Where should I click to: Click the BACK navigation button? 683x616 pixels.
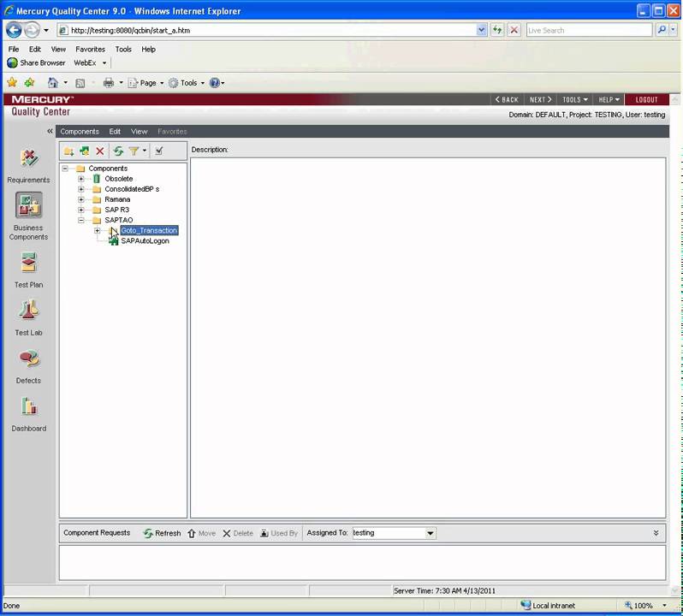coord(507,100)
